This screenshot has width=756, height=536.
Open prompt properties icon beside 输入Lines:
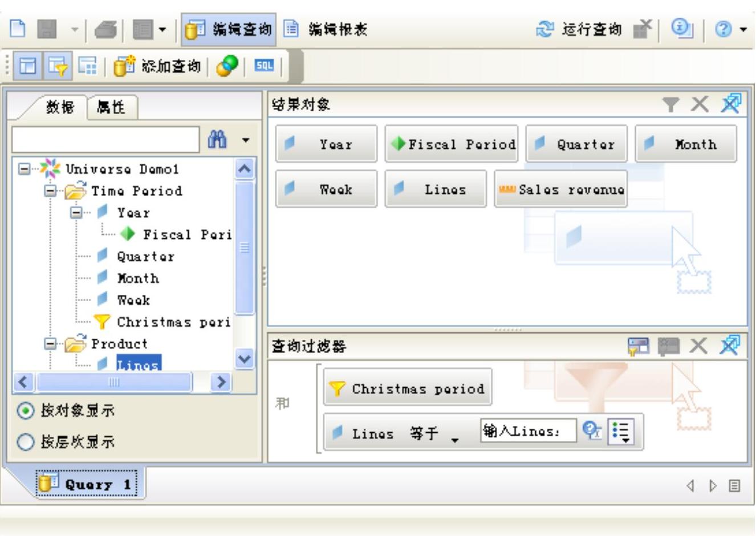tap(593, 432)
